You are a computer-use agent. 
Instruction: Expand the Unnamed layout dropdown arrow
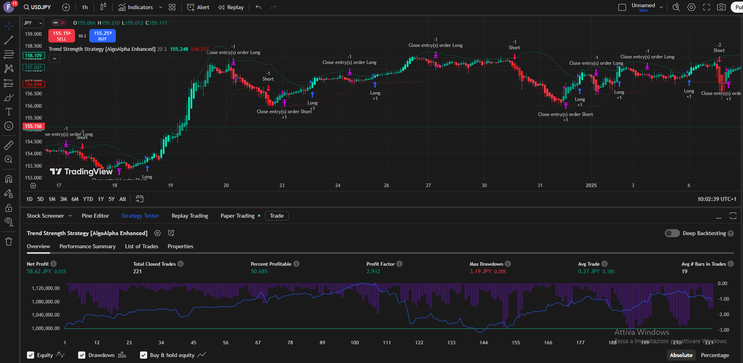tap(661, 7)
